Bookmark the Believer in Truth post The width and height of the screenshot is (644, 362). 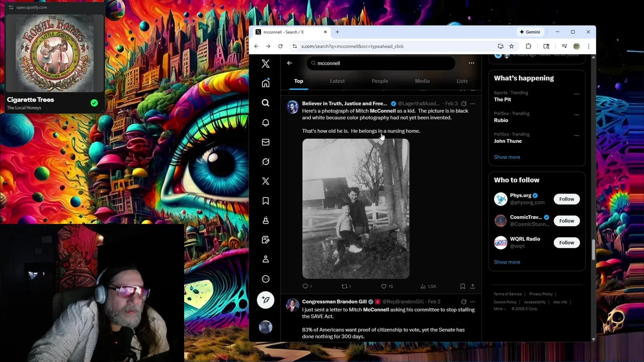pyautogui.click(x=462, y=286)
